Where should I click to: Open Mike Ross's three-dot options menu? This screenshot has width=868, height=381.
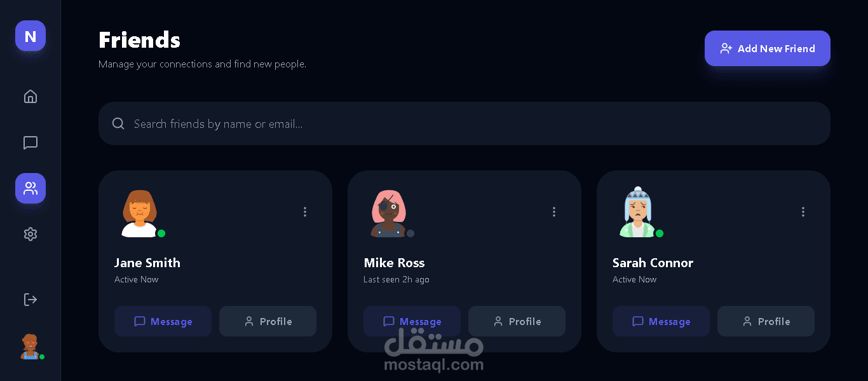click(554, 212)
